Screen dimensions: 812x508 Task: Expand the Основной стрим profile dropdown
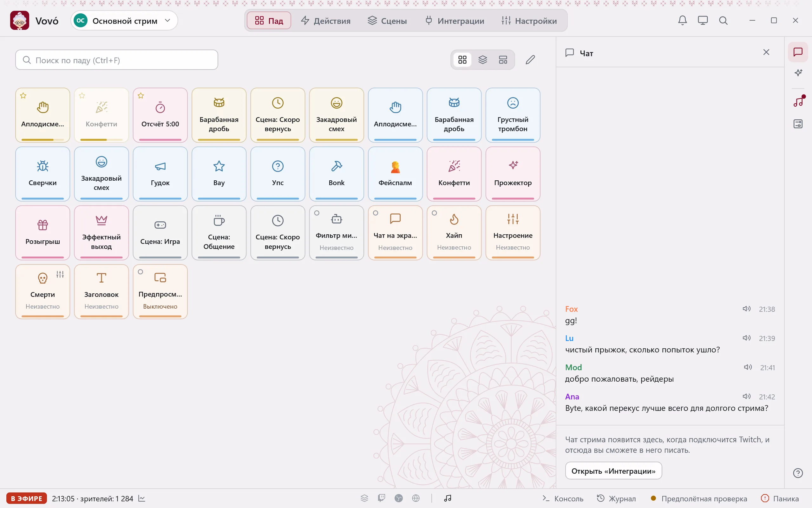pyautogui.click(x=124, y=21)
